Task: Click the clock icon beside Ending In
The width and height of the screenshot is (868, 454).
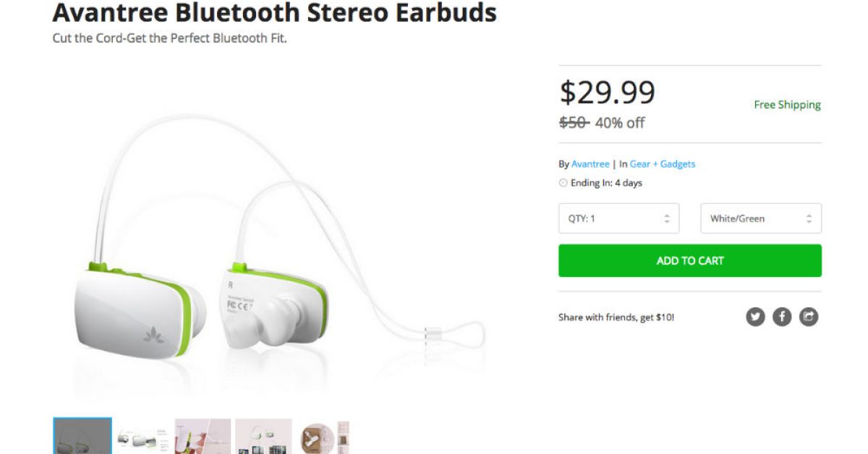Action: tap(563, 183)
